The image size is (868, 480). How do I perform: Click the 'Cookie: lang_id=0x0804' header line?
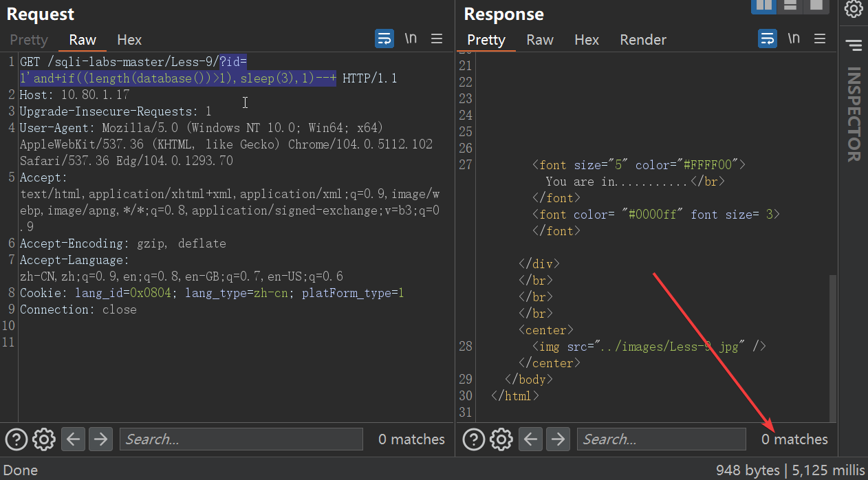click(212, 293)
